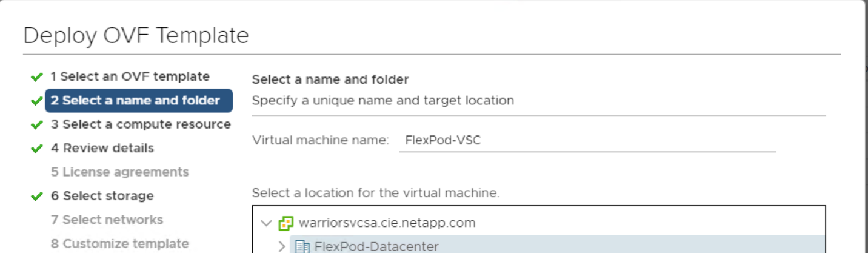Click the checkmark next to Select a compute resource
868x253 pixels.
(x=37, y=125)
